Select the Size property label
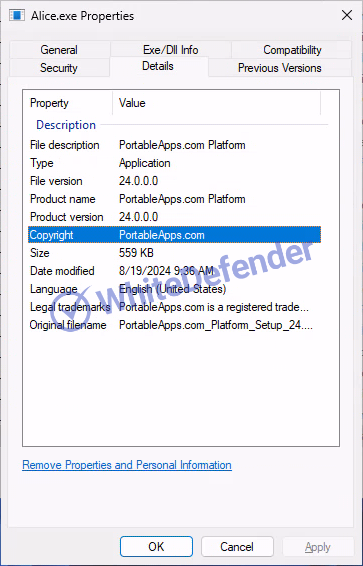 [x=40, y=253]
